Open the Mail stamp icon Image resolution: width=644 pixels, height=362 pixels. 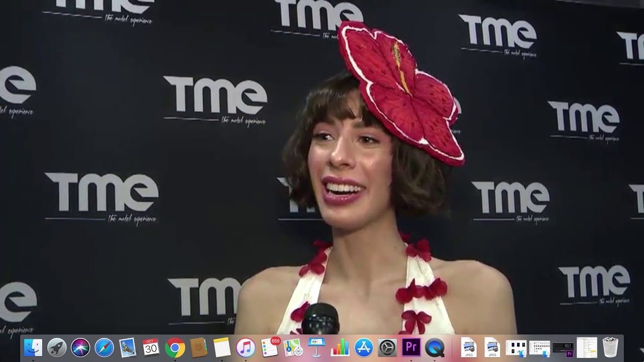pyautogui.click(x=128, y=347)
